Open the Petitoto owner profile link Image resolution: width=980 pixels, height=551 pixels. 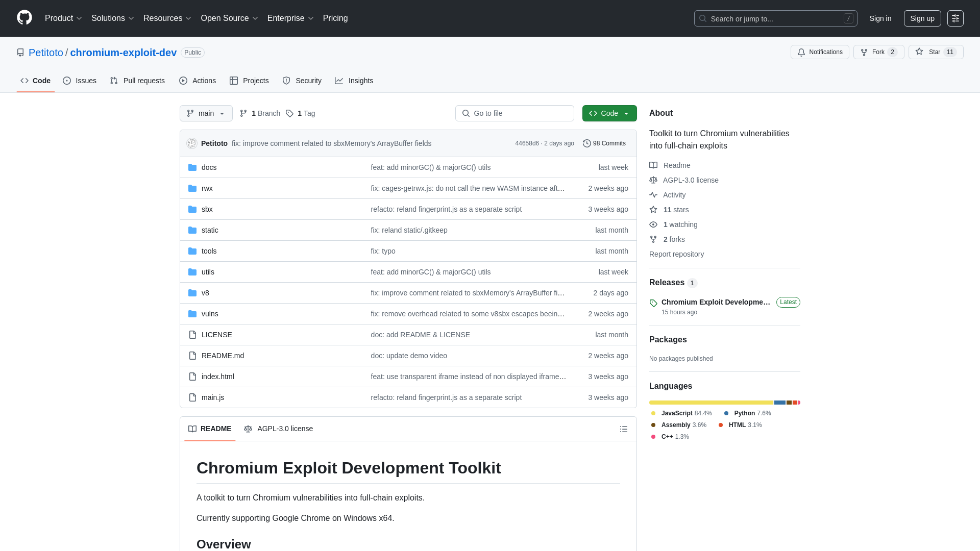46,53
